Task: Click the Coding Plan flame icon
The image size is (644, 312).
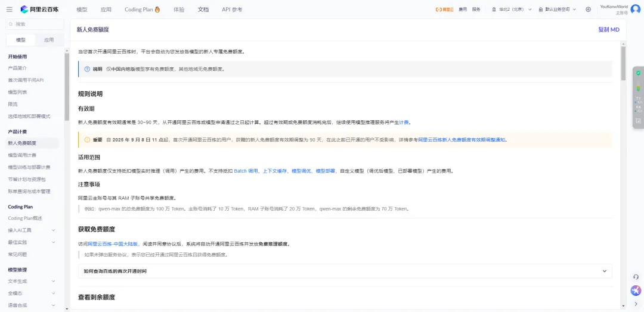Action: coord(157,10)
